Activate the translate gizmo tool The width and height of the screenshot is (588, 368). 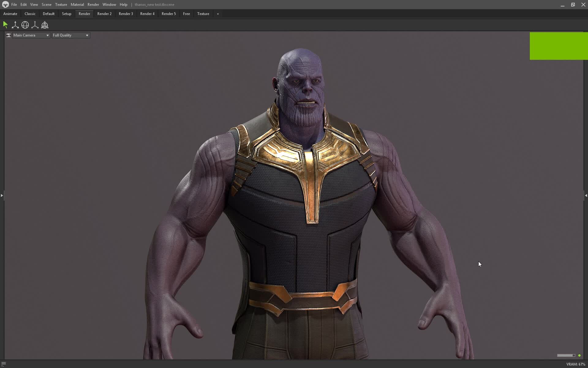pyautogui.click(x=15, y=25)
